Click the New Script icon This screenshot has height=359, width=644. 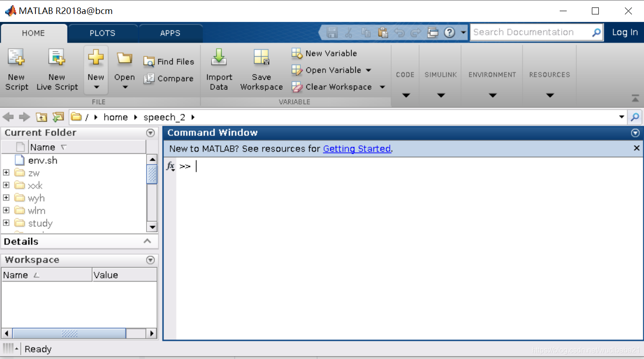[16, 57]
